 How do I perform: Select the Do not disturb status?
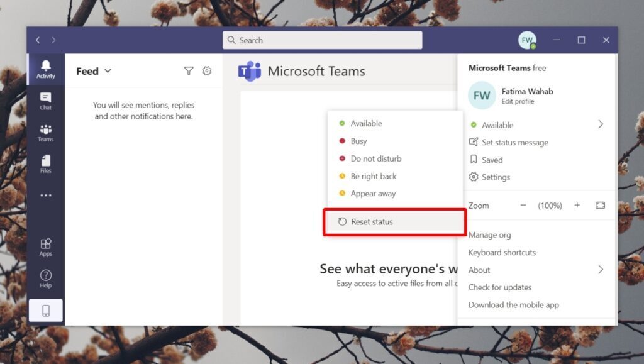[x=375, y=158]
